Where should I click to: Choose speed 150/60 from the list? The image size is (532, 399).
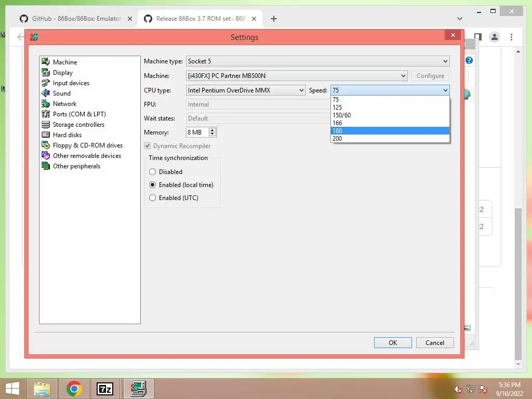(390, 115)
